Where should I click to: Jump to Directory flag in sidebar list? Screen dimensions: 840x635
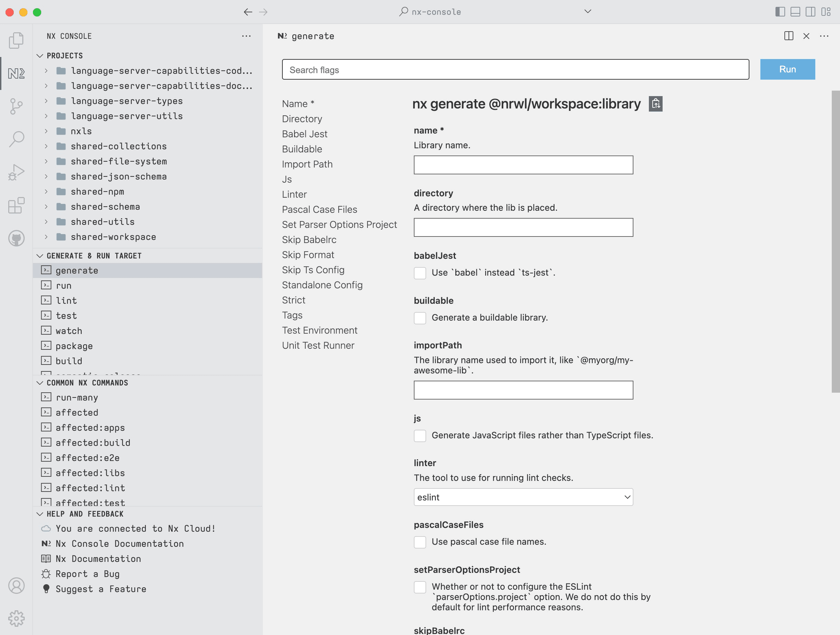(302, 119)
